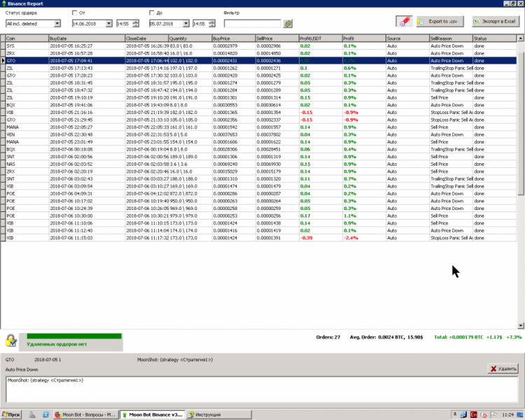Click the second blue quick launch icon
525x420 pixels.
[45, 414]
